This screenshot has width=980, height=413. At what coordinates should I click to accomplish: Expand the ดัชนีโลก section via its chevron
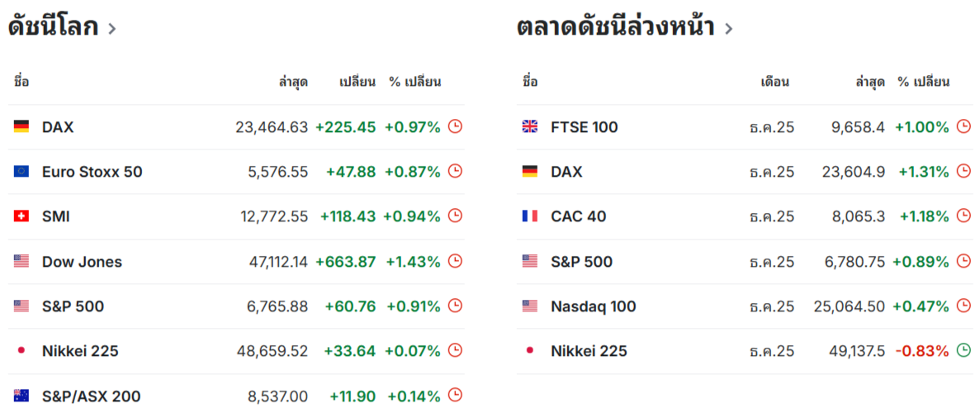coord(112,29)
